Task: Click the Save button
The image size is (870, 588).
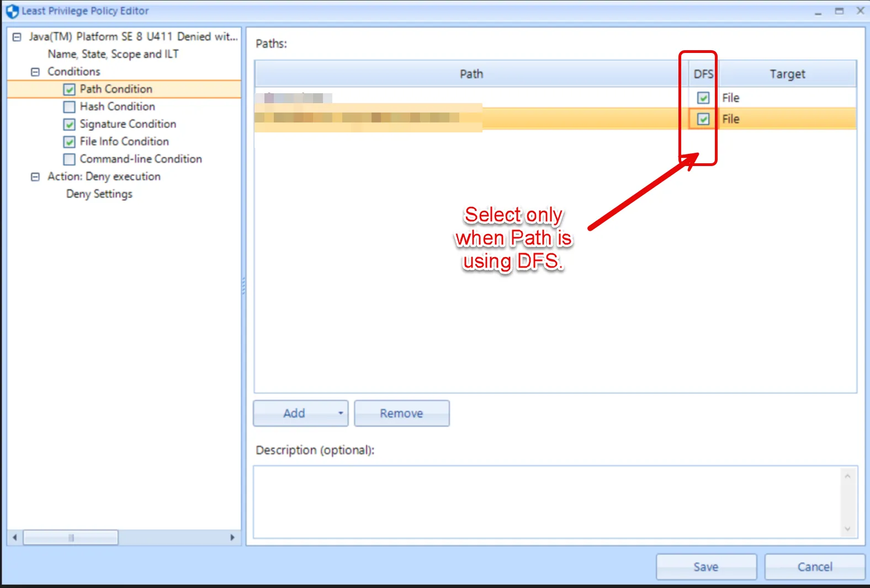Action: [705, 566]
